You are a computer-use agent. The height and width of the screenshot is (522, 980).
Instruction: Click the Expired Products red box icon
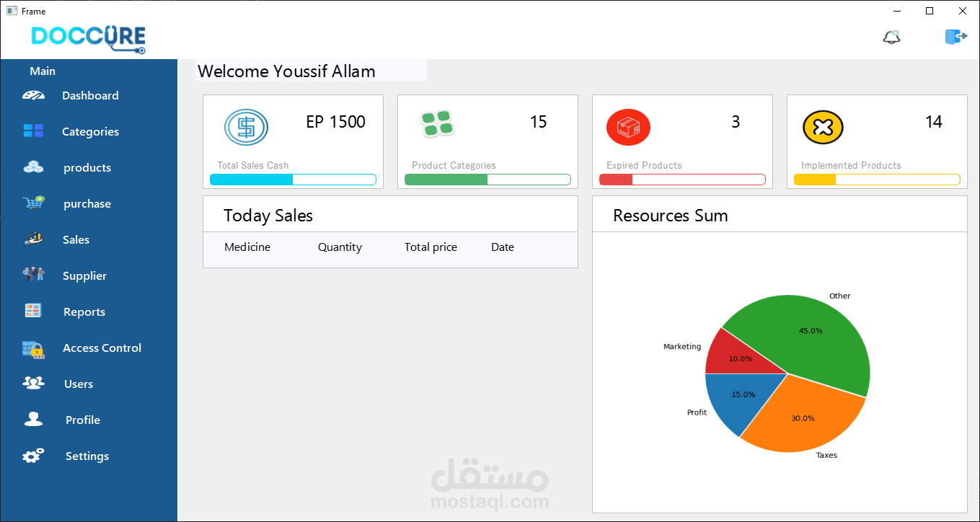(x=628, y=128)
